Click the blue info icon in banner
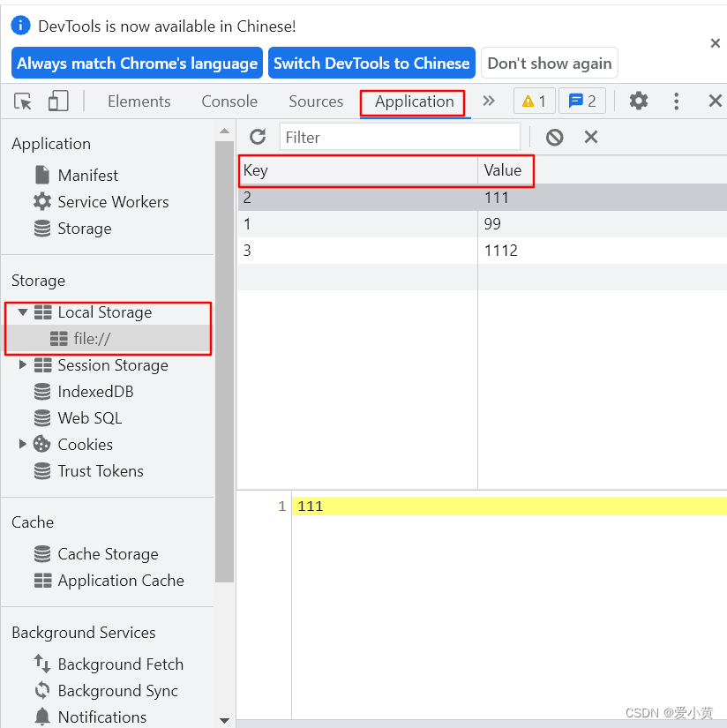Image resolution: width=727 pixels, height=728 pixels. tap(19, 25)
